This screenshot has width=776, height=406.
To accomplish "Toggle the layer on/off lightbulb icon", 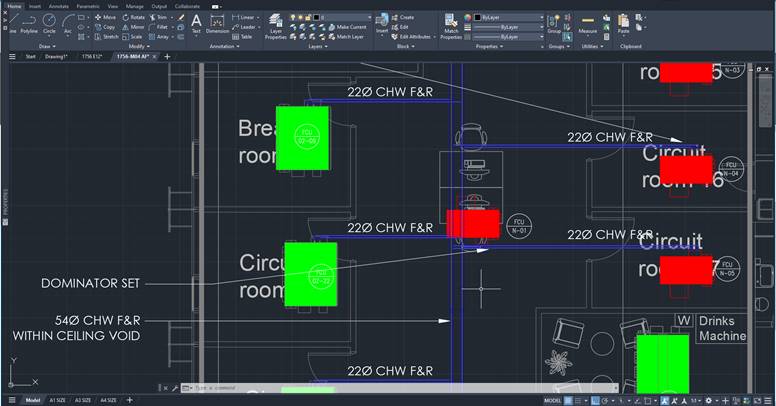I will [x=293, y=17].
